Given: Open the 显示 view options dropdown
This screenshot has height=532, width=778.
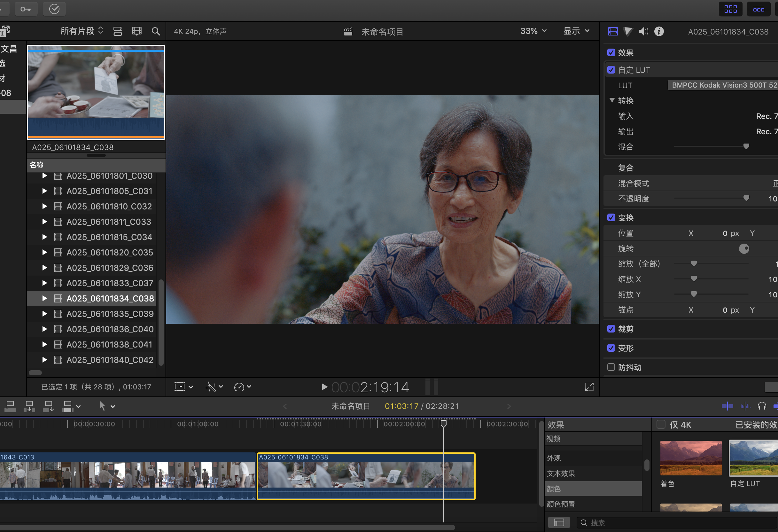Looking at the screenshot, I should [x=576, y=31].
